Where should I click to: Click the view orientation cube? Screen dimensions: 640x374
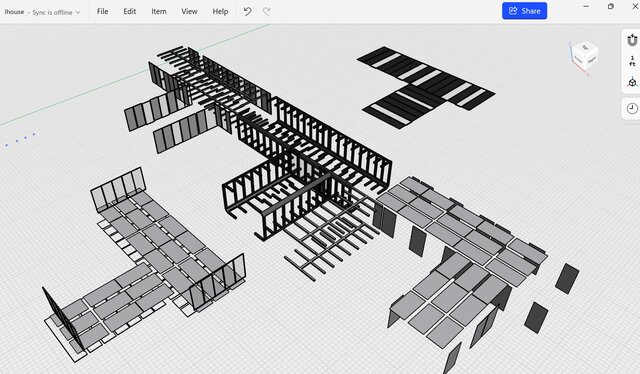(584, 56)
